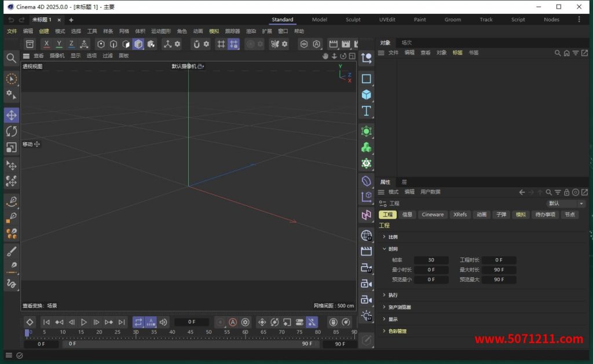
Task: Select the Text spline tool in the right sidebar
Action: tap(366, 111)
